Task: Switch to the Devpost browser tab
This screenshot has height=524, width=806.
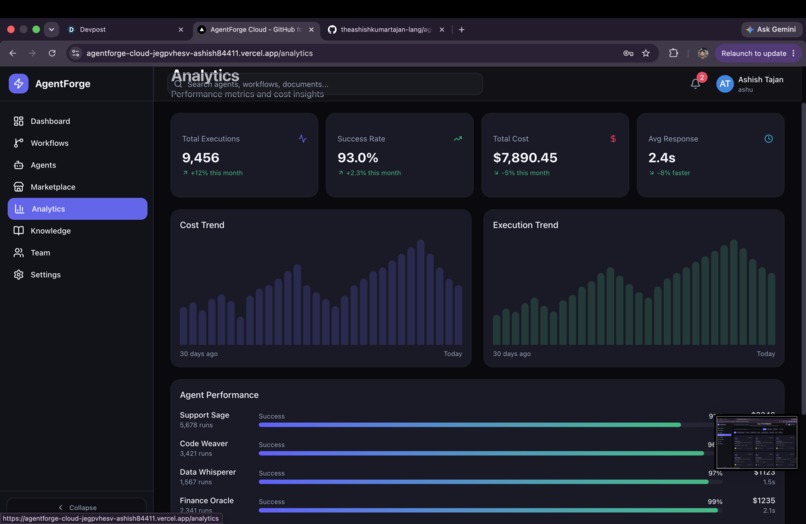Action: pyautogui.click(x=125, y=30)
